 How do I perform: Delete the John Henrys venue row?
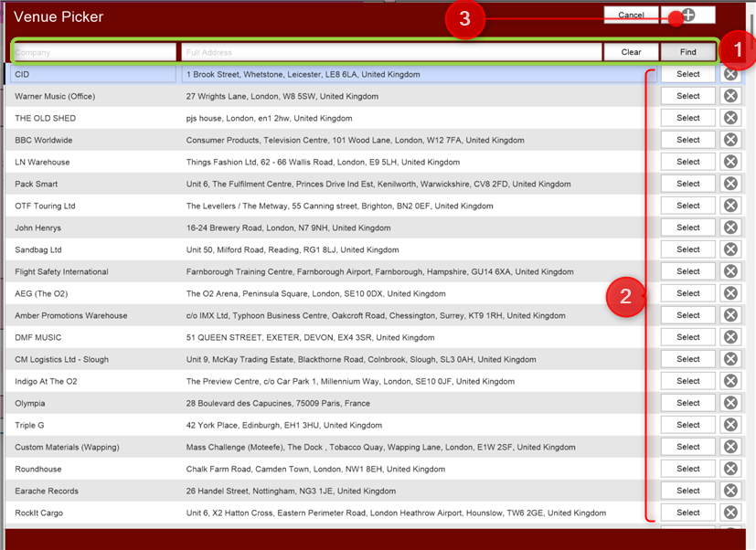tap(730, 227)
